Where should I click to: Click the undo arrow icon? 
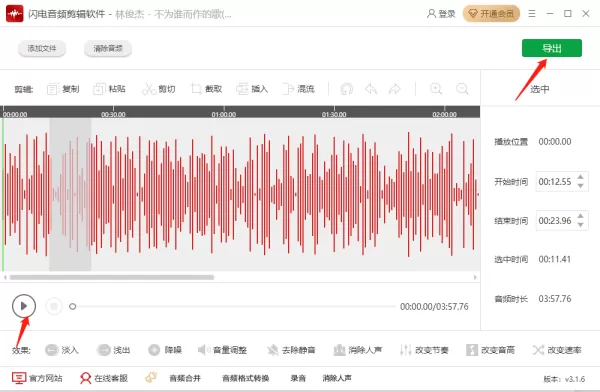(x=371, y=89)
